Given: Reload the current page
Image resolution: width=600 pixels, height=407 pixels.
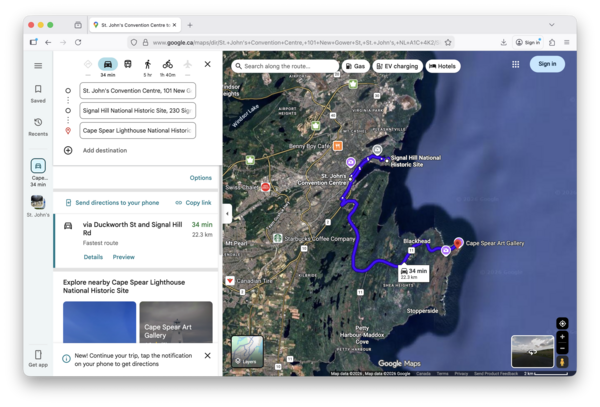Looking at the screenshot, I should (x=78, y=42).
